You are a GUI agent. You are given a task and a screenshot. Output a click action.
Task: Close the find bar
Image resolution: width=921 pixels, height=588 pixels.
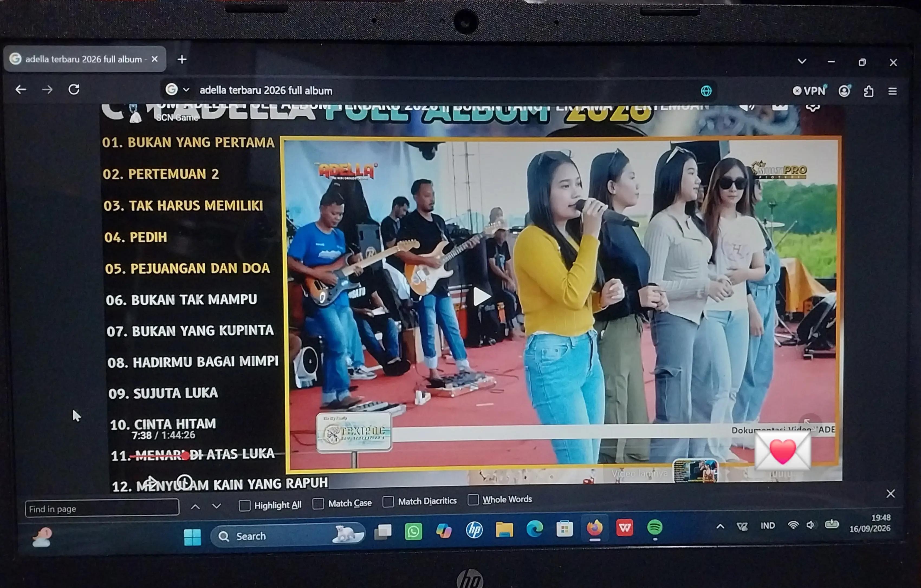[890, 494]
